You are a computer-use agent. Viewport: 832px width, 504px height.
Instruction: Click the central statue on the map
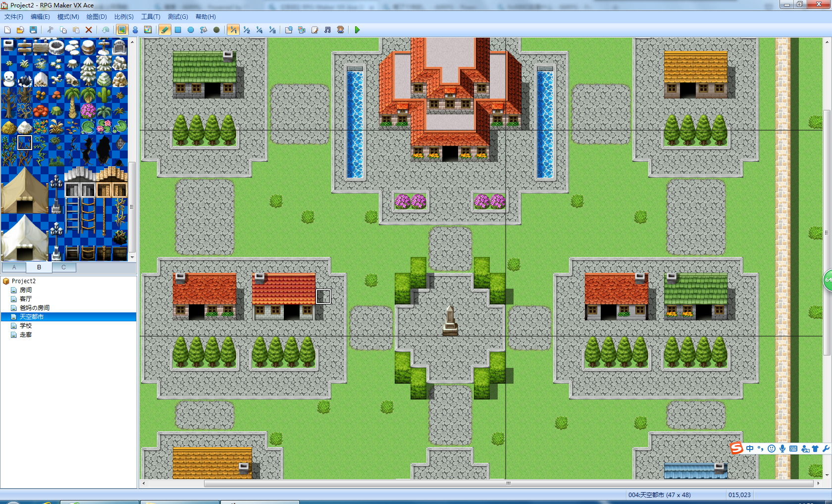(x=450, y=321)
